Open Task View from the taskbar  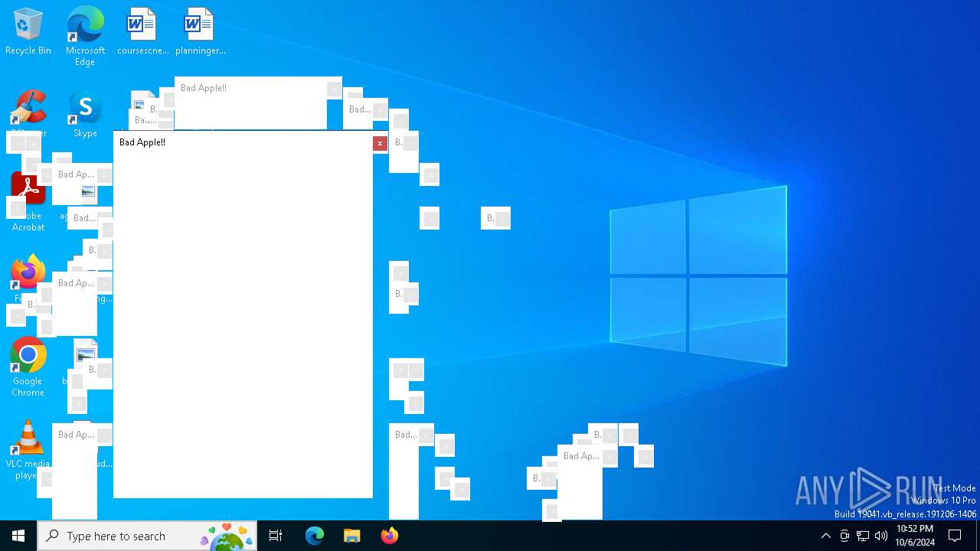coord(276,536)
